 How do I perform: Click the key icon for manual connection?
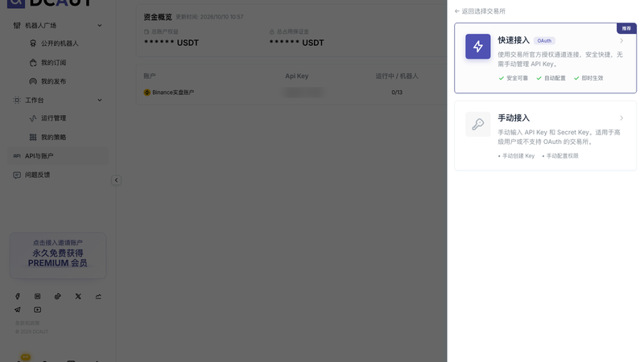coord(477,124)
